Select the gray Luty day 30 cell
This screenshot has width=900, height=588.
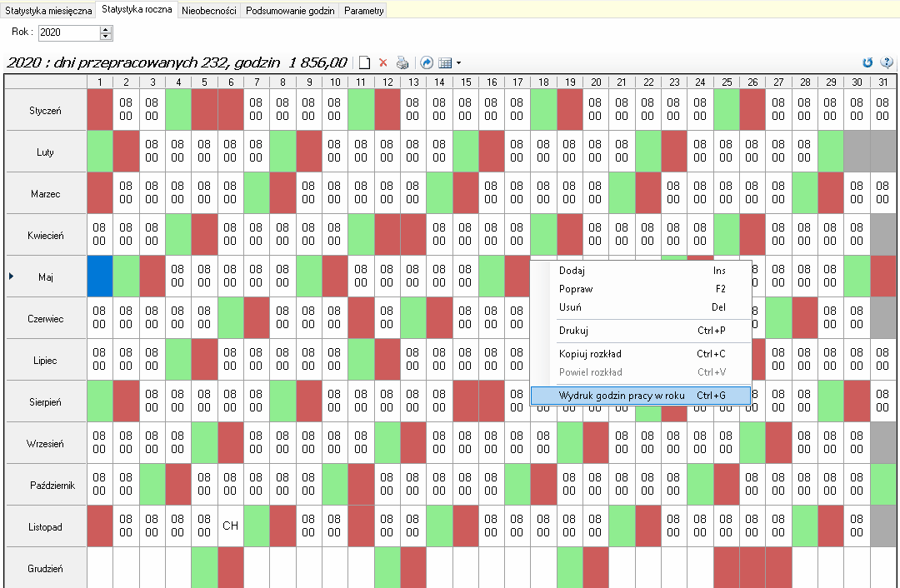(857, 152)
